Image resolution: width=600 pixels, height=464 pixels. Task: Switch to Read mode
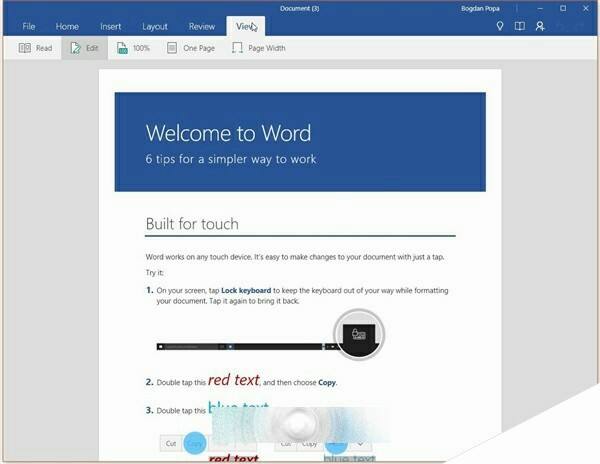click(x=35, y=47)
